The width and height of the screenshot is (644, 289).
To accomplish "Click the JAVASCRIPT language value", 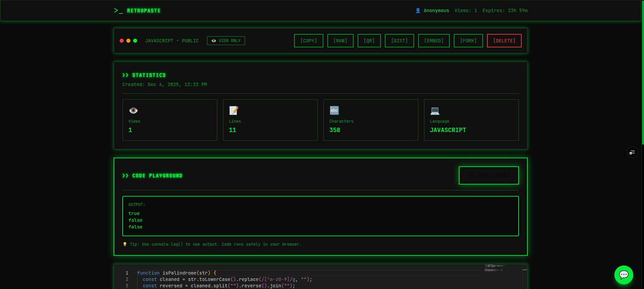I will pos(448,130).
